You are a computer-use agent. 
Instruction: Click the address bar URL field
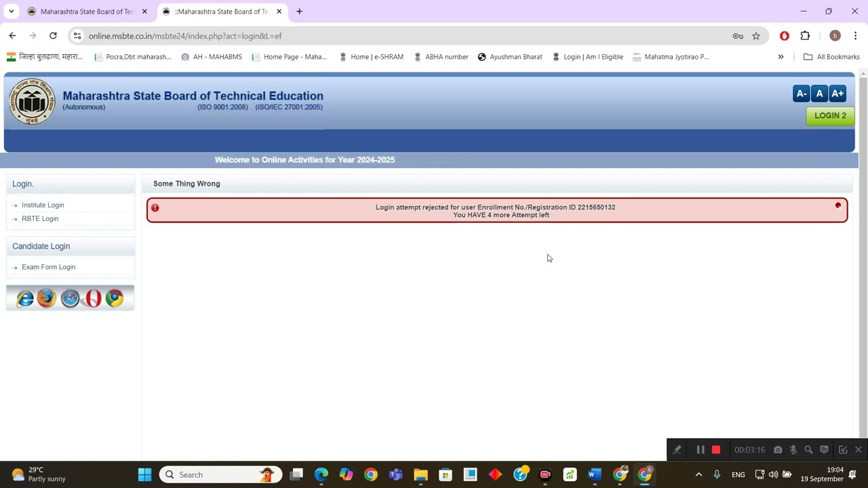click(407, 36)
